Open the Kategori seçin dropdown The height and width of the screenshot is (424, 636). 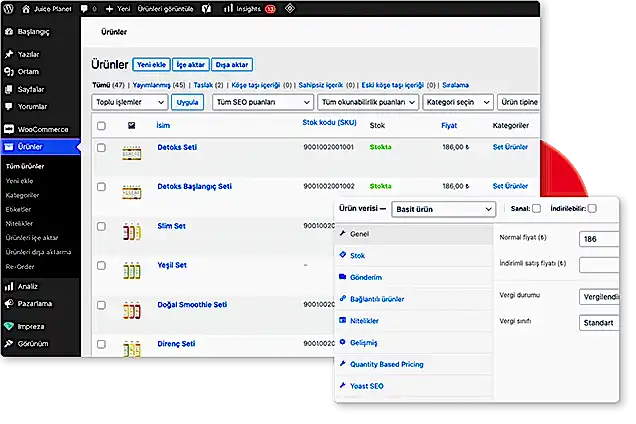pyautogui.click(x=458, y=102)
